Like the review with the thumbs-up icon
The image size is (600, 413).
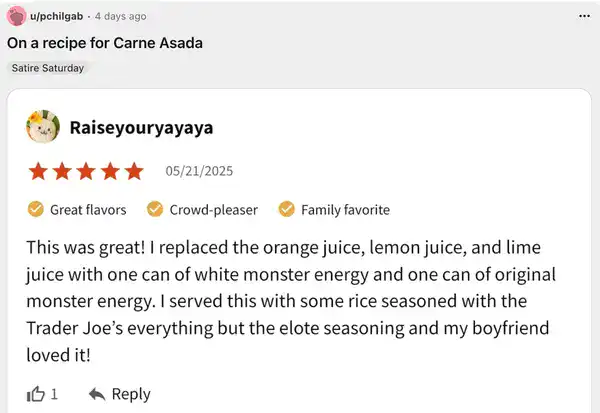point(37,394)
